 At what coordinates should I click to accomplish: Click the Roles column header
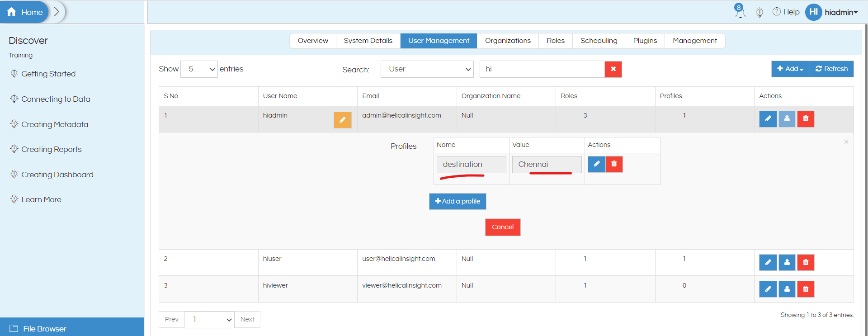pos(605,96)
